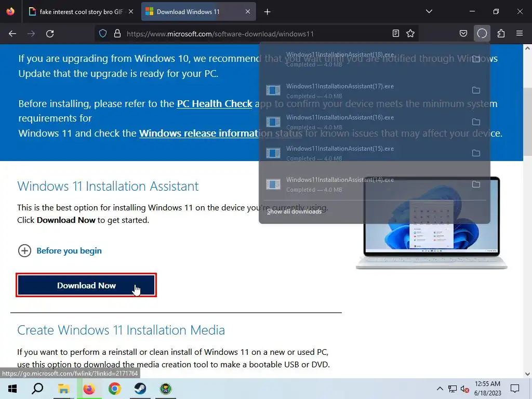The image size is (532, 399).
Task: Open the PC Health Check link
Action: click(215, 103)
